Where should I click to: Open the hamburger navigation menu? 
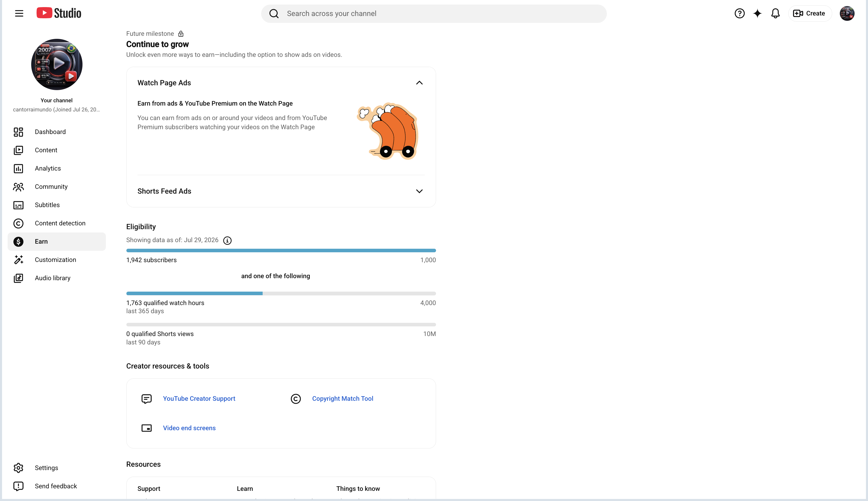pyautogui.click(x=19, y=13)
